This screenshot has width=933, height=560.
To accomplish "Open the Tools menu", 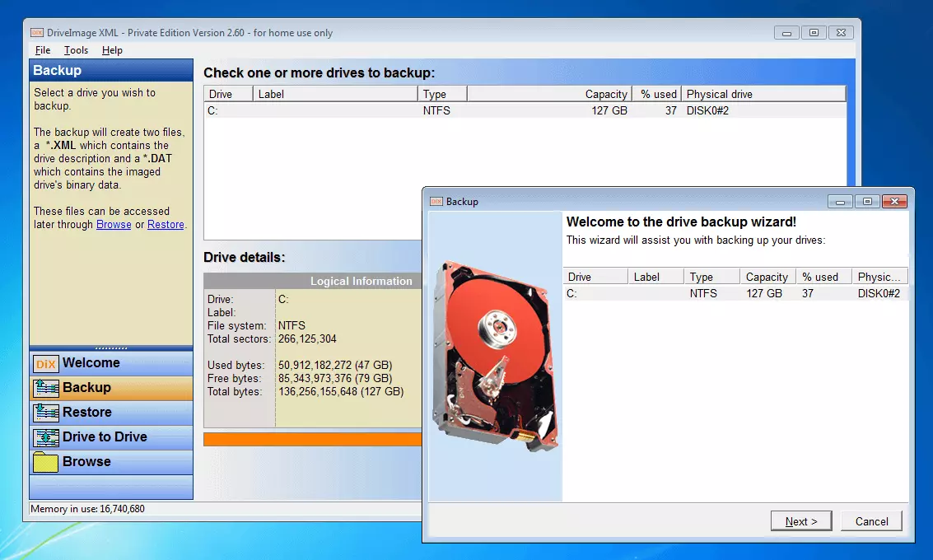I will [76, 50].
